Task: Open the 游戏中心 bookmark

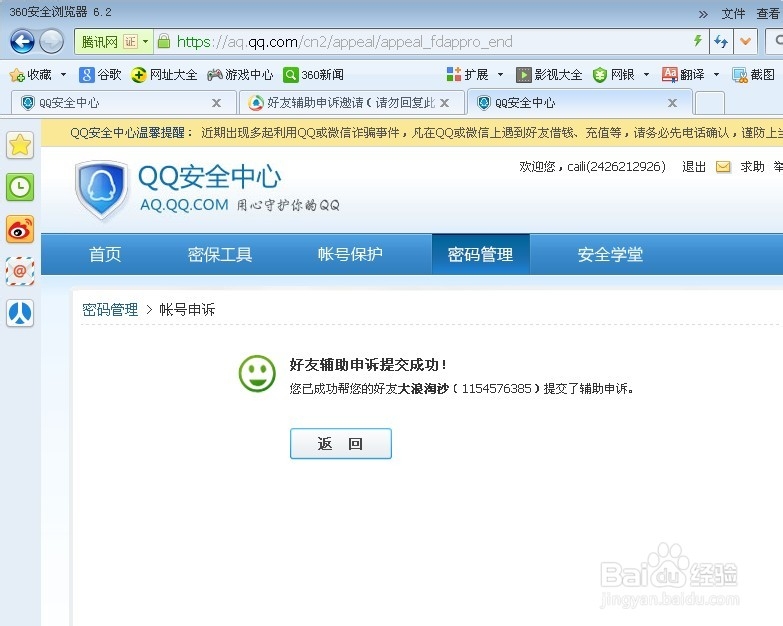Action: coord(240,75)
